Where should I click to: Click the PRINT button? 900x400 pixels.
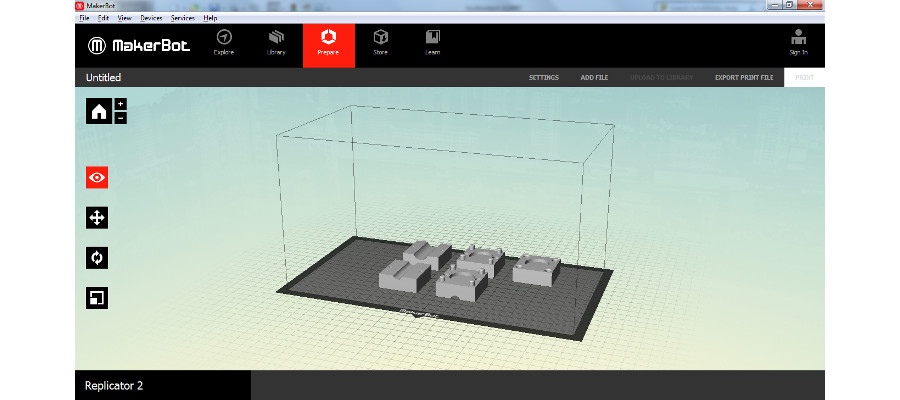tap(804, 77)
